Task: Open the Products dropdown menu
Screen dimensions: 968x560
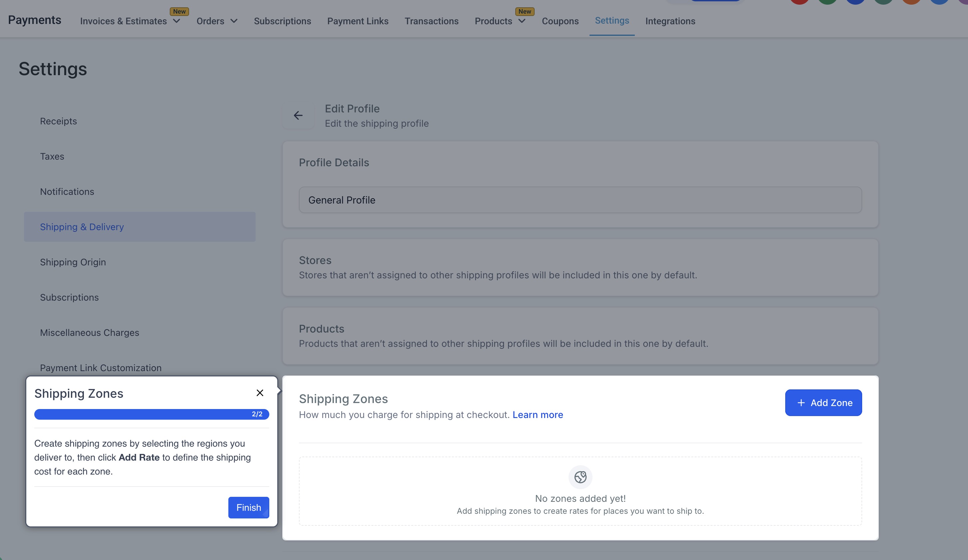Action: 522,21
